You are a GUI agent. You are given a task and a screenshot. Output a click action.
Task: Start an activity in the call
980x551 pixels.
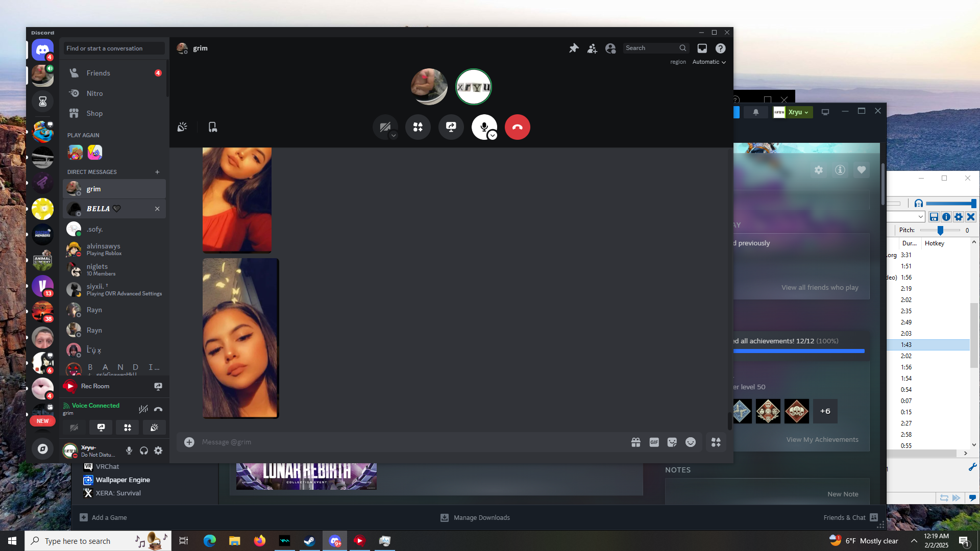click(418, 127)
